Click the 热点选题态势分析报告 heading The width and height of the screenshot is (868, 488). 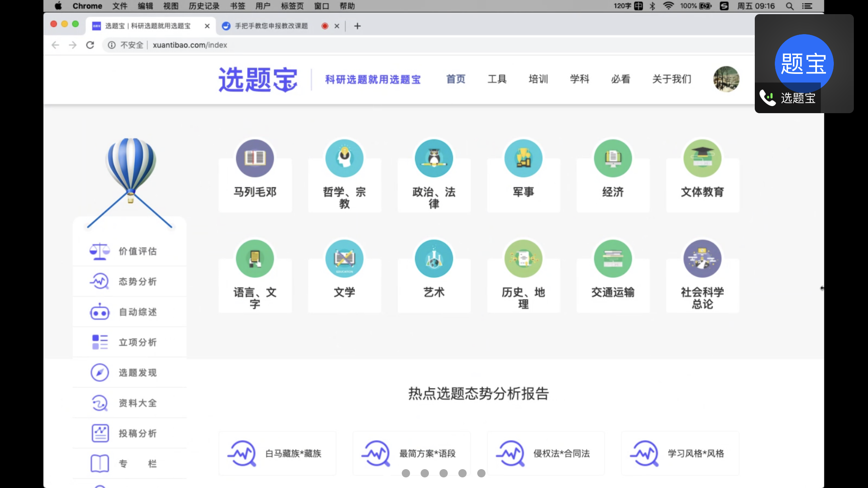(x=478, y=393)
